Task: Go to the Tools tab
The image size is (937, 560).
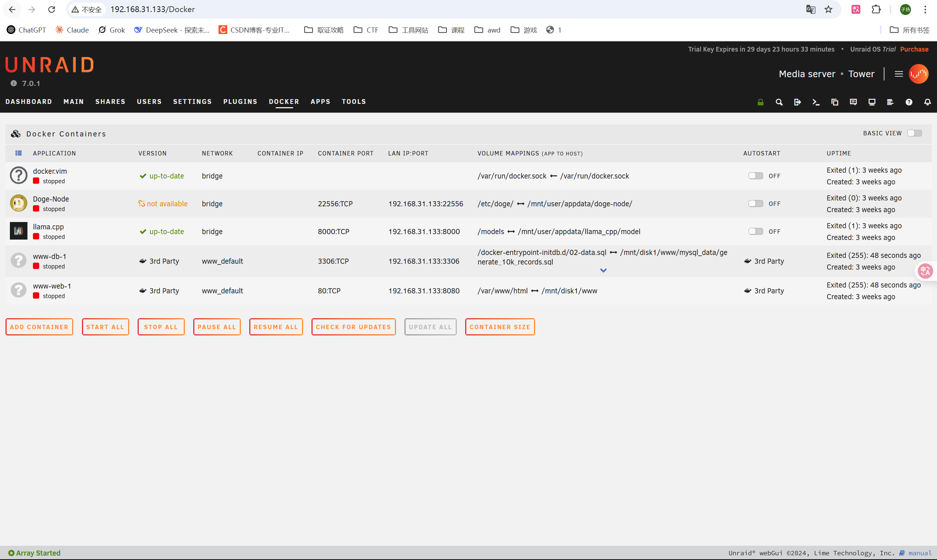Action: click(x=354, y=102)
